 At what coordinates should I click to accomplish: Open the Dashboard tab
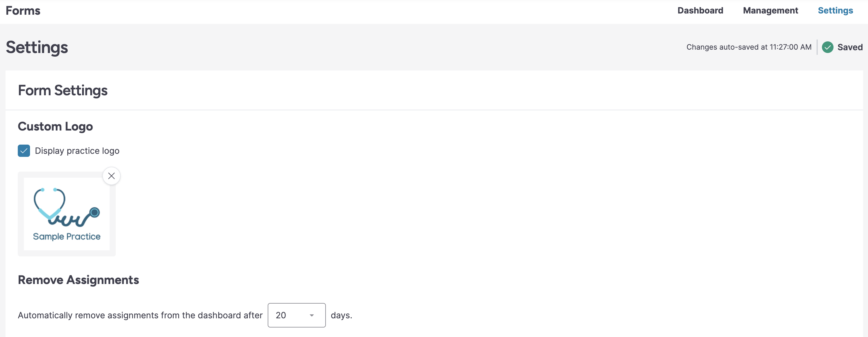tap(700, 10)
